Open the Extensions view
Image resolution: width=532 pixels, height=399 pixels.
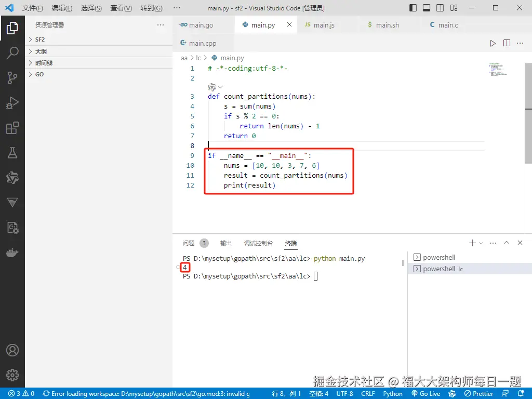[x=12, y=128]
